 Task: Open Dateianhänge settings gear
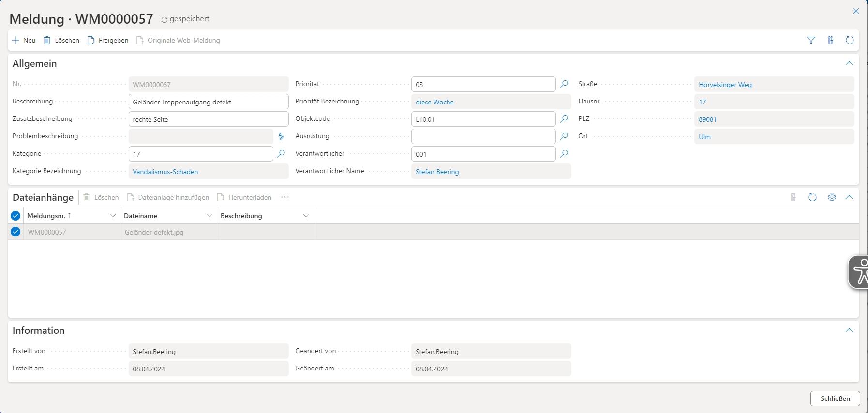[x=832, y=197]
